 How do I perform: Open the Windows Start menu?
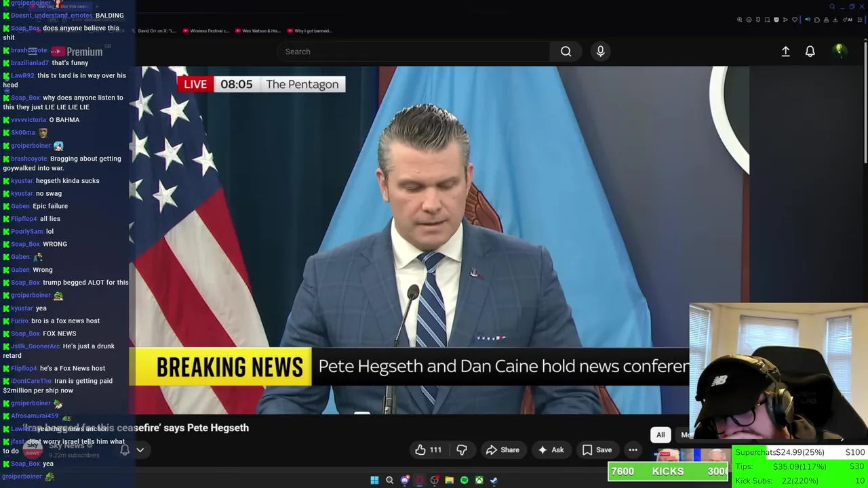374,481
